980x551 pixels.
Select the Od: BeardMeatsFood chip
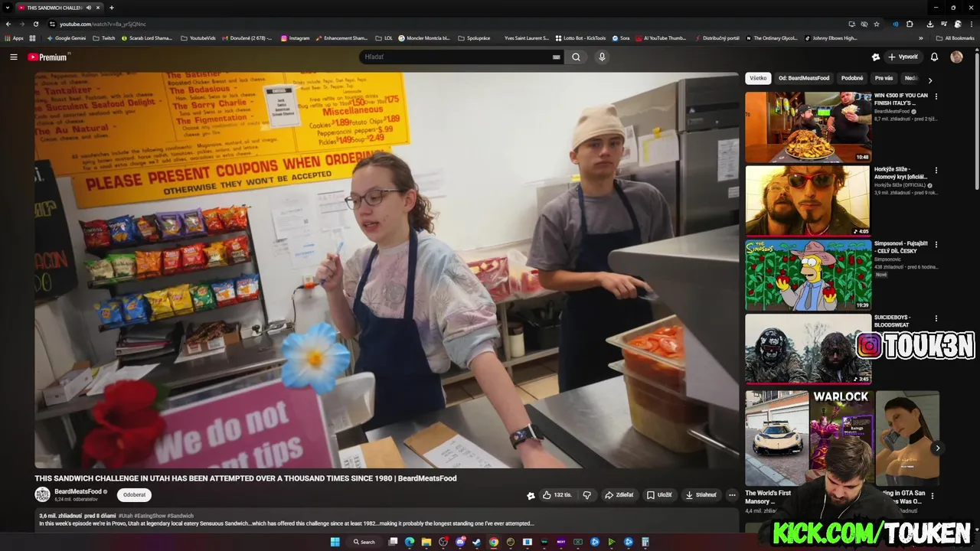click(804, 78)
